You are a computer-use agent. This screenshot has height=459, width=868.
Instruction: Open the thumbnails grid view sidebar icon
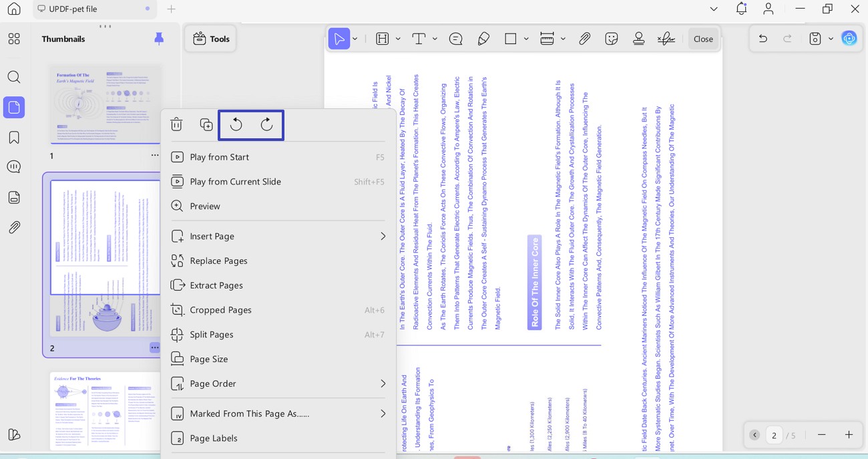(14, 39)
